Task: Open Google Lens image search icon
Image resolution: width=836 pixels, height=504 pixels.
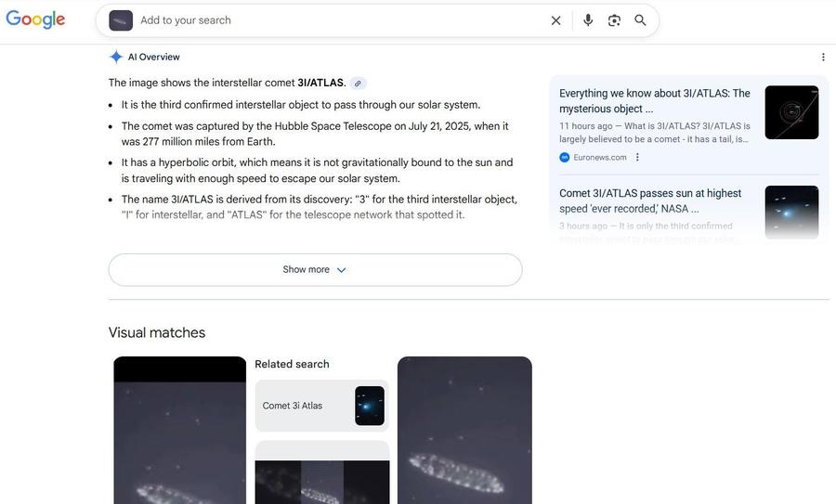Action: pos(614,20)
